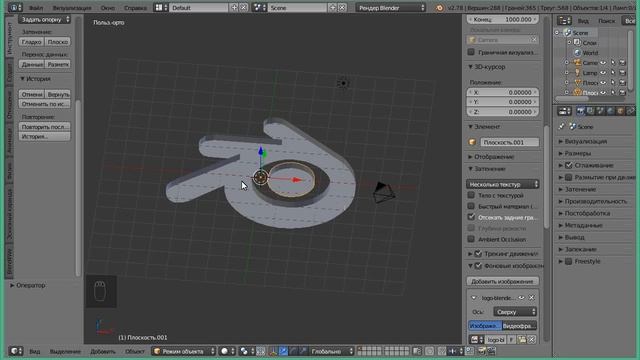The width and height of the screenshot is (640, 360).
Task: Uncheck 'Отсекать задние грани' checkbox
Action: pyautogui.click(x=471, y=217)
